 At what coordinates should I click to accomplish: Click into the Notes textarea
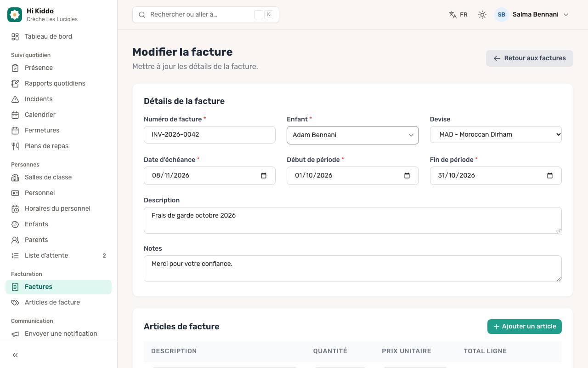pyautogui.click(x=352, y=268)
